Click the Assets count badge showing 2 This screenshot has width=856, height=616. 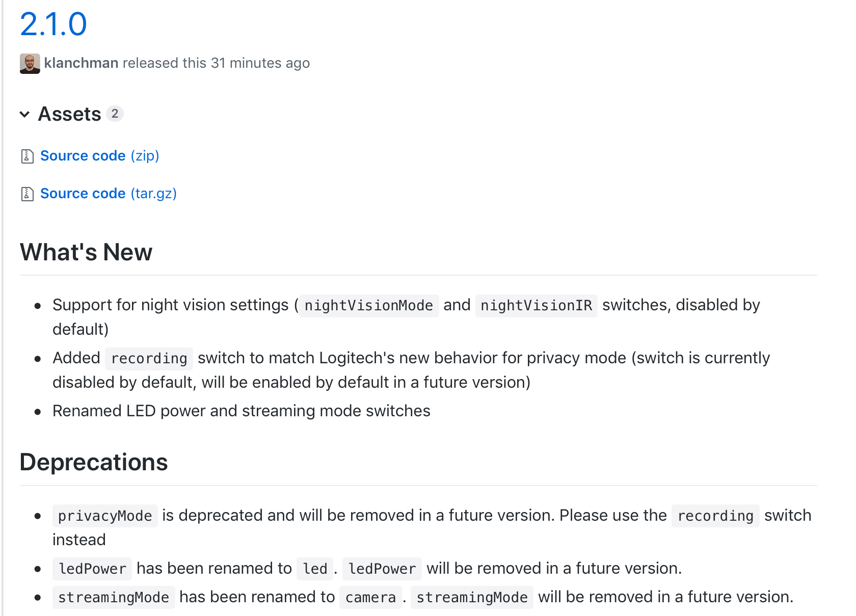tap(115, 114)
